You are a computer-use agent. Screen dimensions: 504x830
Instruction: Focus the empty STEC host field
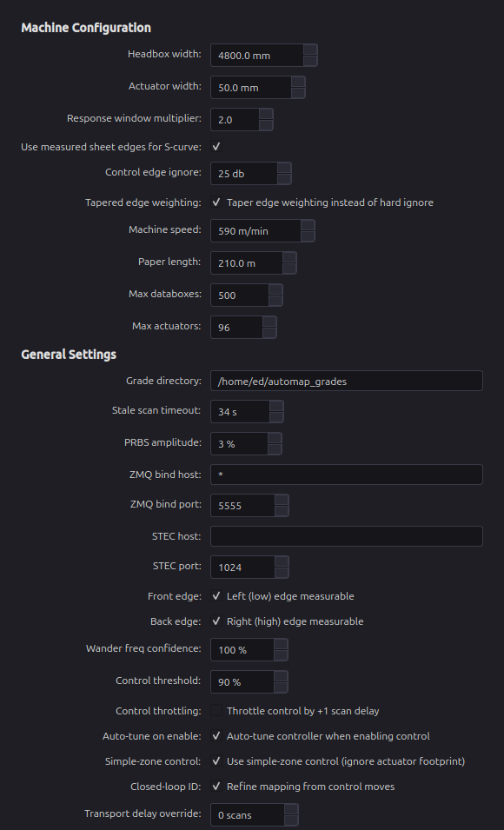pos(347,536)
